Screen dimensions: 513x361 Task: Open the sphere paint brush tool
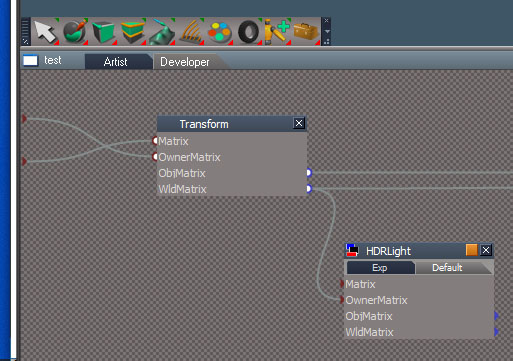click(x=75, y=32)
